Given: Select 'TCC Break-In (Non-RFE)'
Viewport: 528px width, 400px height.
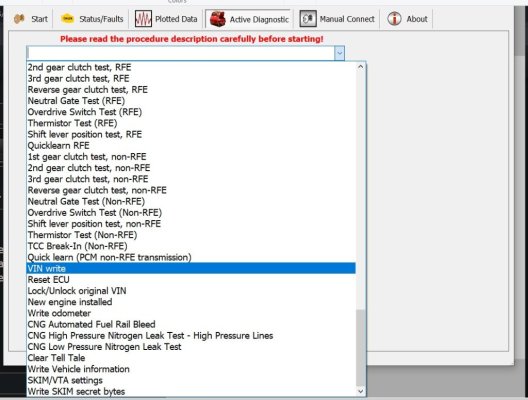Looking at the screenshot, I should coord(191,246).
